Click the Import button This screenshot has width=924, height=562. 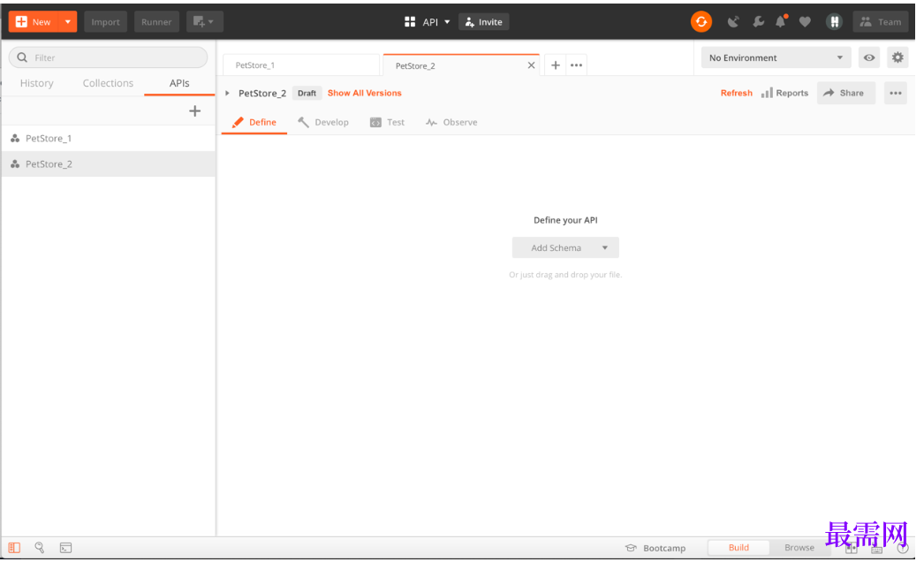point(105,22)
